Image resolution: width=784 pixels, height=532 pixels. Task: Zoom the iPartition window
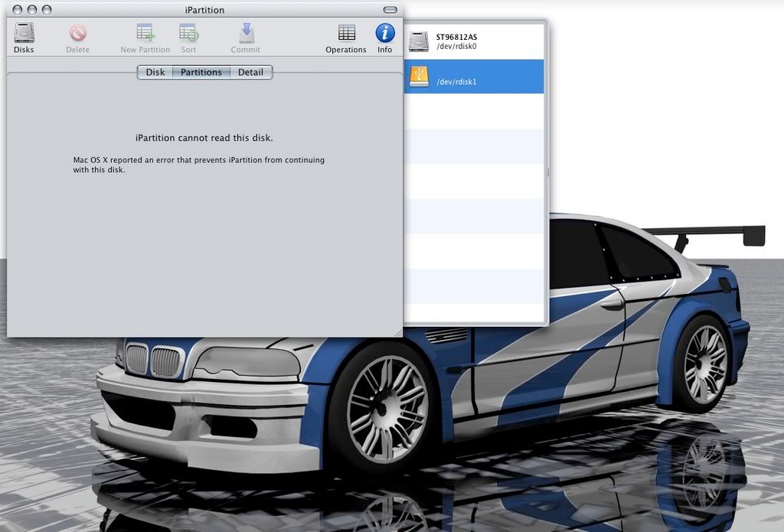tap(46, 10)
